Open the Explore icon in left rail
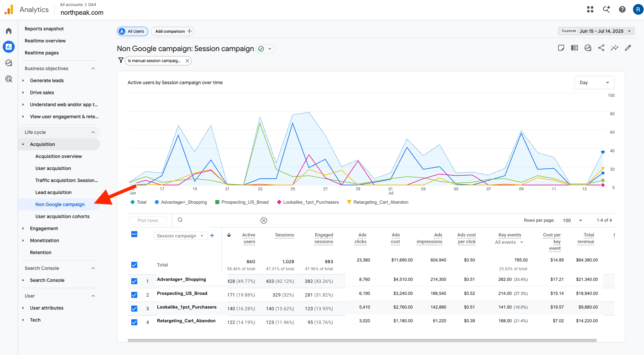 point(9,63)
